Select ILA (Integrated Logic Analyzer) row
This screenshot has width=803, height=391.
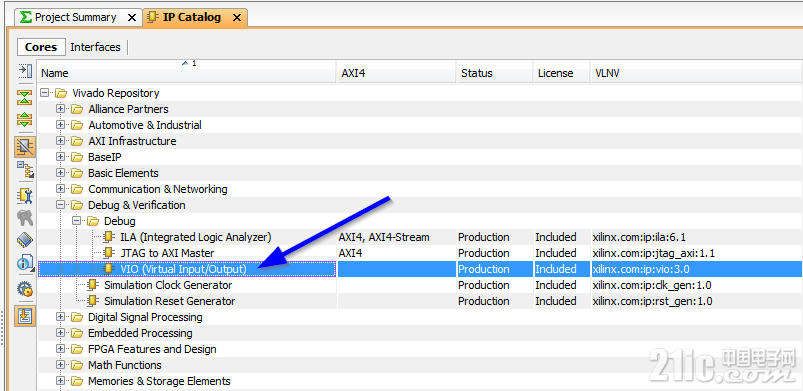[420, 237]
